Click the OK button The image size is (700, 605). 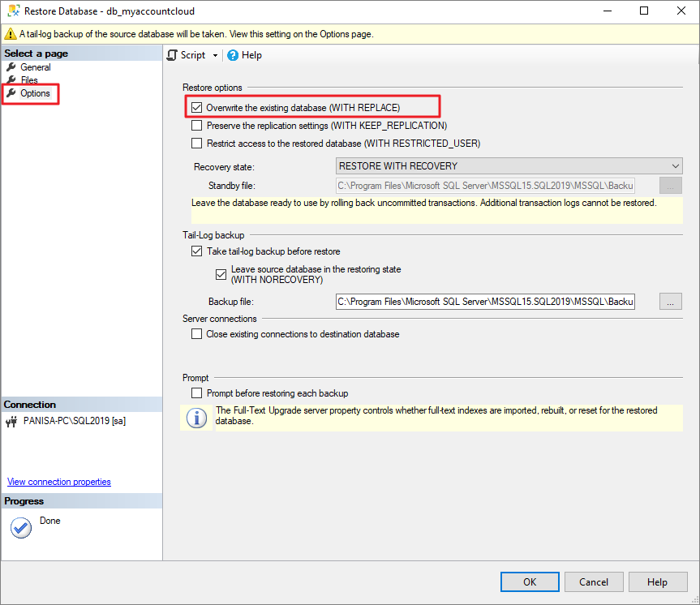coord(530,581)
